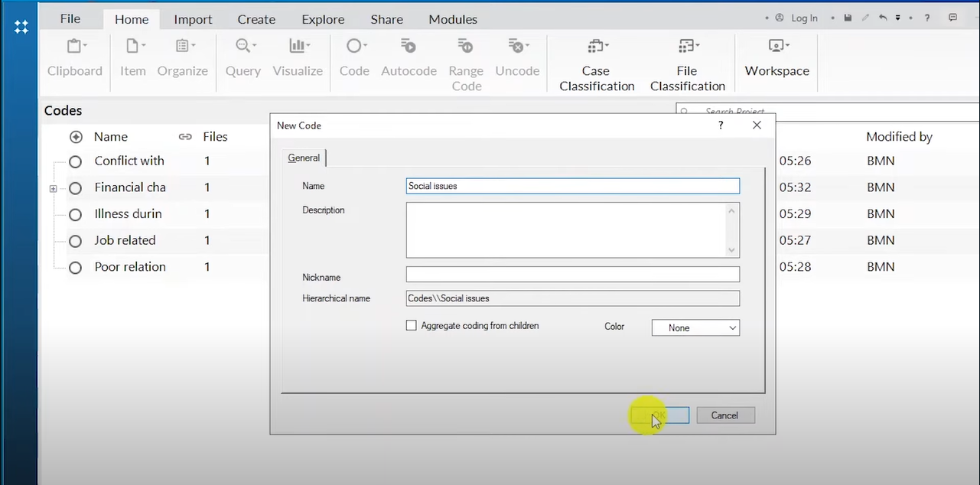Image resolution: width=980 pixels, height=485 pixels.
Task: Open File Classification in the ribbon
Action: coord(688,64)
